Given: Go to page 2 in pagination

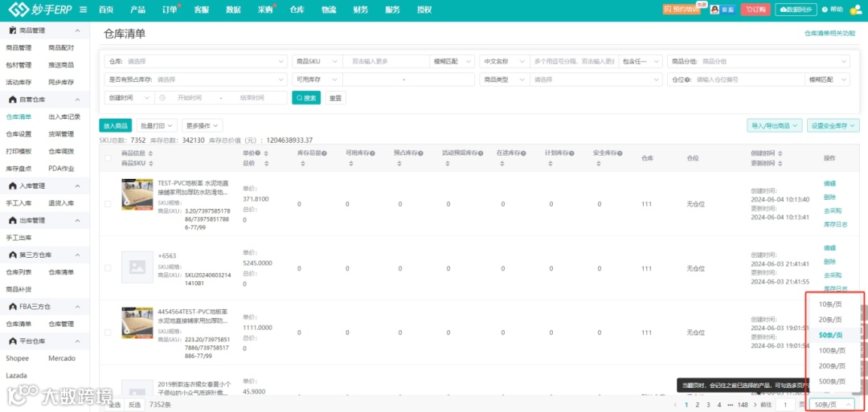Looking at the screenshot, I should [697, 406].
